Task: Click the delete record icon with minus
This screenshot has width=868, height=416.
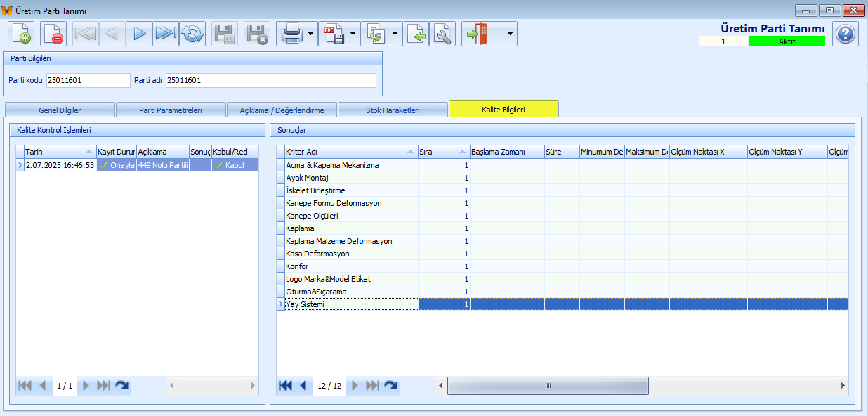Action: click(x=53, y=34)
